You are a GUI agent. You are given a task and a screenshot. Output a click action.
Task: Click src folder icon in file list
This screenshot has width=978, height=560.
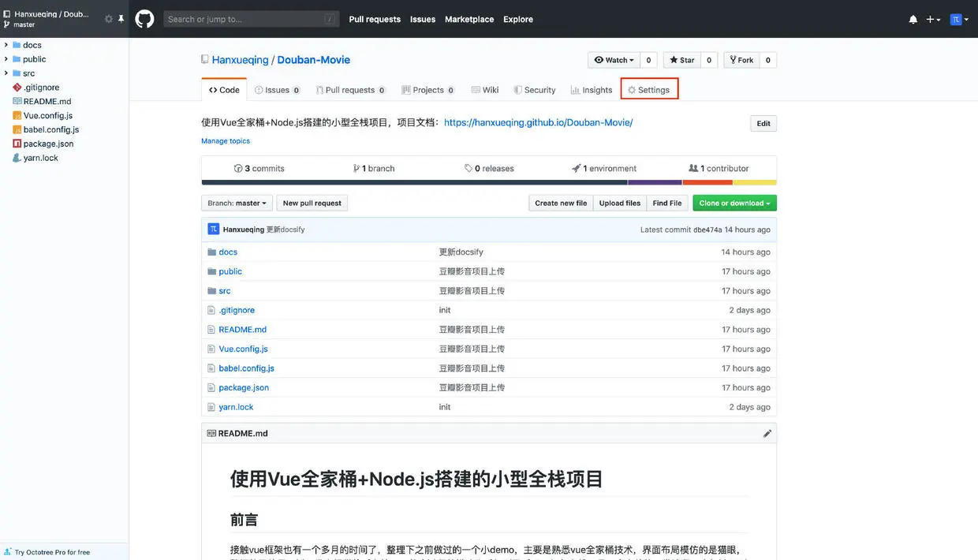pyautogui.click(x=211, y=291)
